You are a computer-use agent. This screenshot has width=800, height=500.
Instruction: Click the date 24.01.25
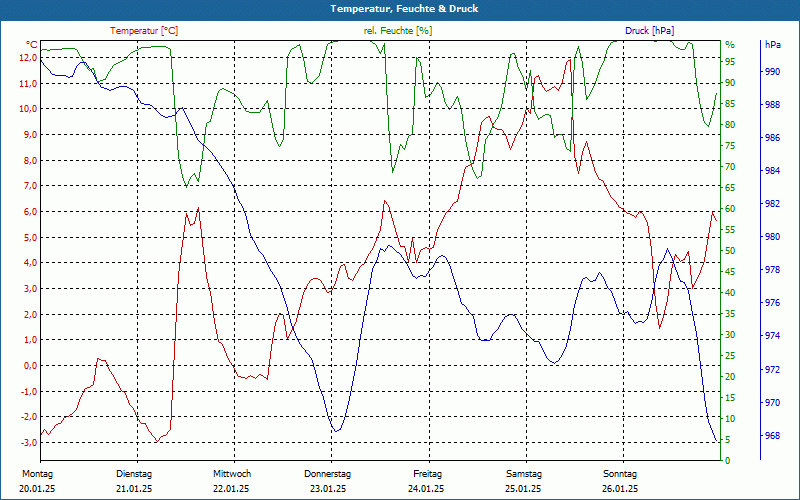426,489
